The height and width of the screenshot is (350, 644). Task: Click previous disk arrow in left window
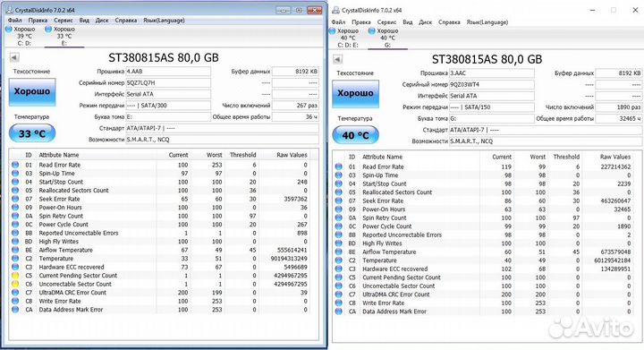pos(14,57)
